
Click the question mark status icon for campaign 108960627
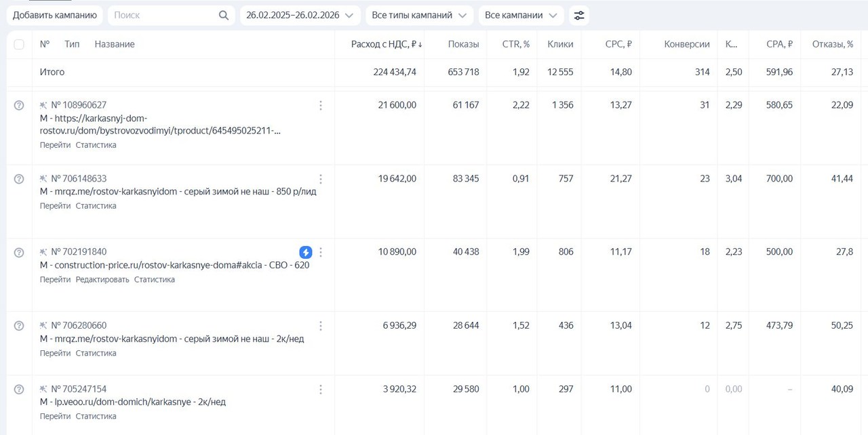click(19, 105)
